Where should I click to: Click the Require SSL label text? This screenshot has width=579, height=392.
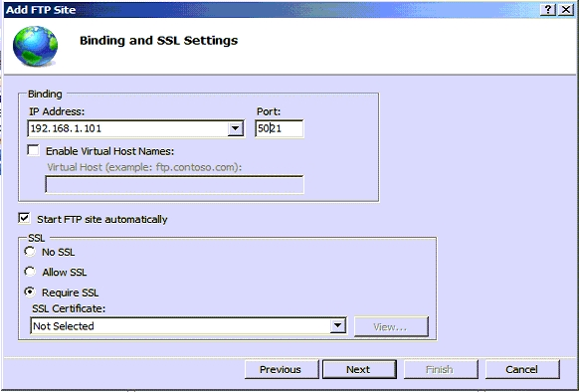[x=71, y=293]
